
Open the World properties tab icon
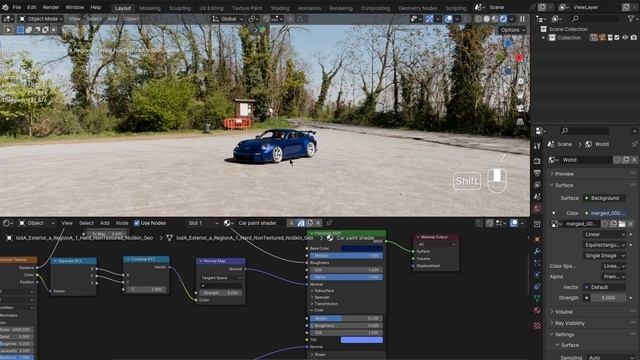[537, 209]
